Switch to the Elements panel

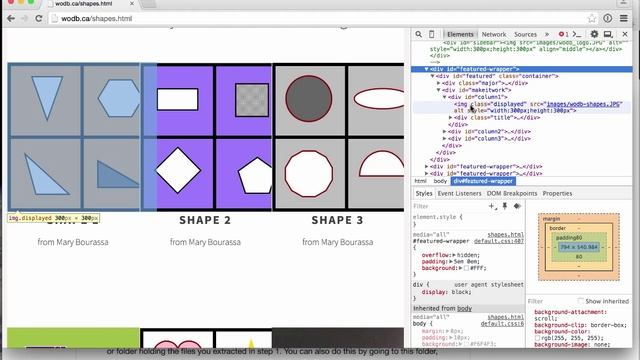pos(460,34)
